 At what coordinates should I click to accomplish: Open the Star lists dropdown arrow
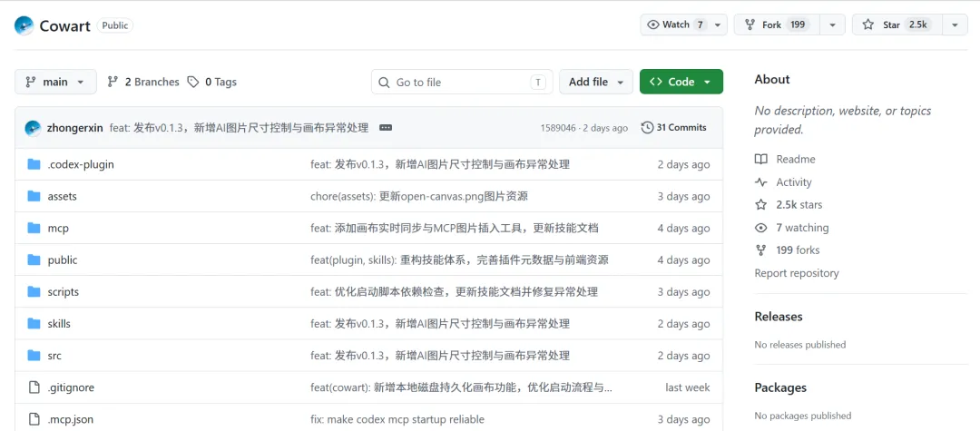[x=955, y=25]
